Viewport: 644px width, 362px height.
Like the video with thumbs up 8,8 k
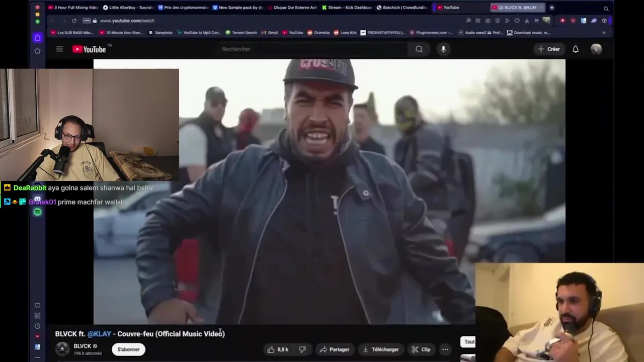click(x=278, y=349)
